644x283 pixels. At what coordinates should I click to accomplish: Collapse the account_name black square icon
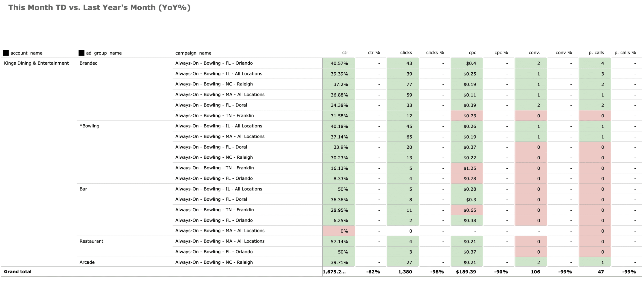point(6,53)
